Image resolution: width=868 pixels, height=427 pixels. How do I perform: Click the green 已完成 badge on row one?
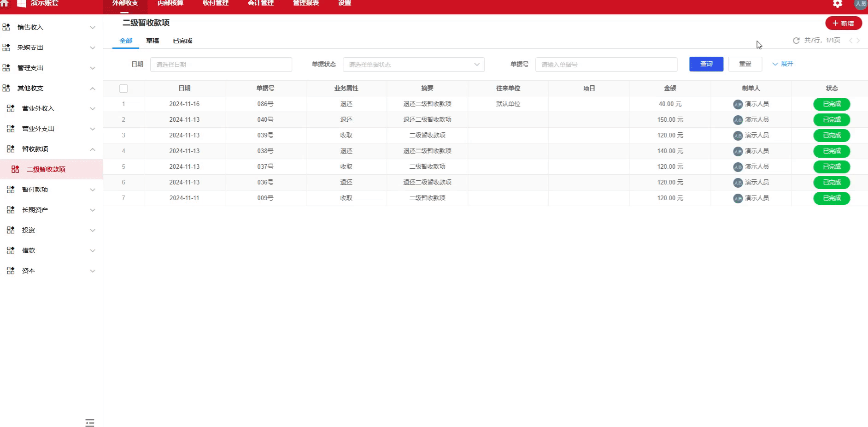pyautogui.click(x=832, y=104)
